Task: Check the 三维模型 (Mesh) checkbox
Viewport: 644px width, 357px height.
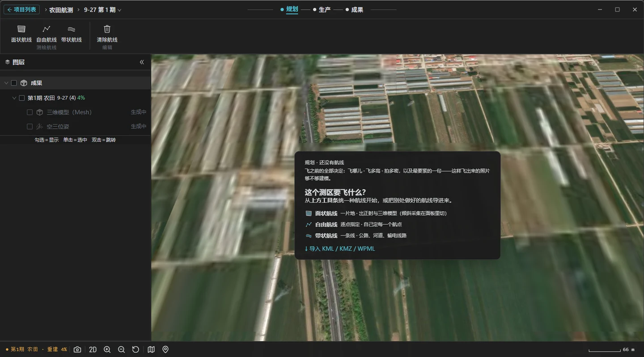Action: coord(30,112)
